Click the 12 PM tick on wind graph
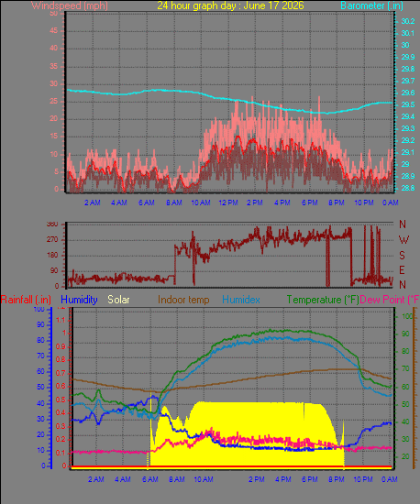Viewport: 420px width, 504px height. tap(228, 203)
